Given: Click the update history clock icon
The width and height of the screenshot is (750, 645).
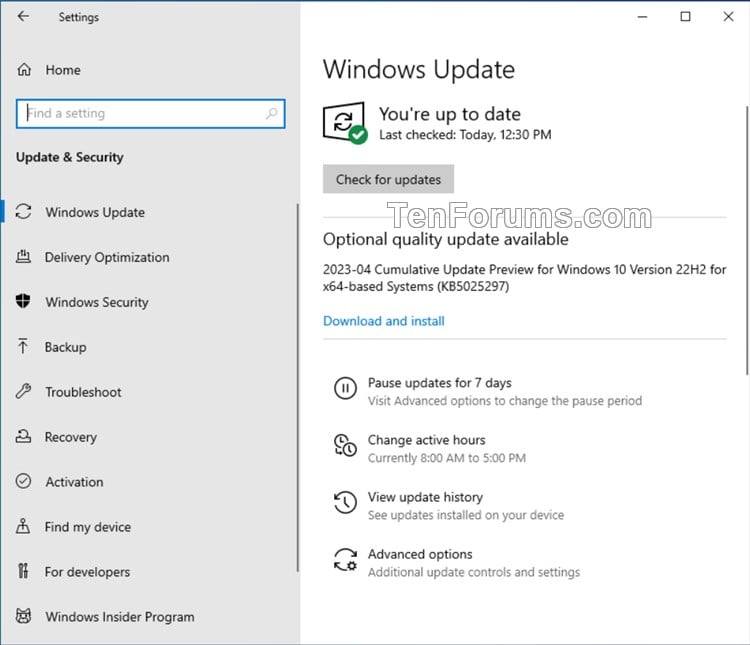Looking at the screenshot, I should click(x=345, y=502).
